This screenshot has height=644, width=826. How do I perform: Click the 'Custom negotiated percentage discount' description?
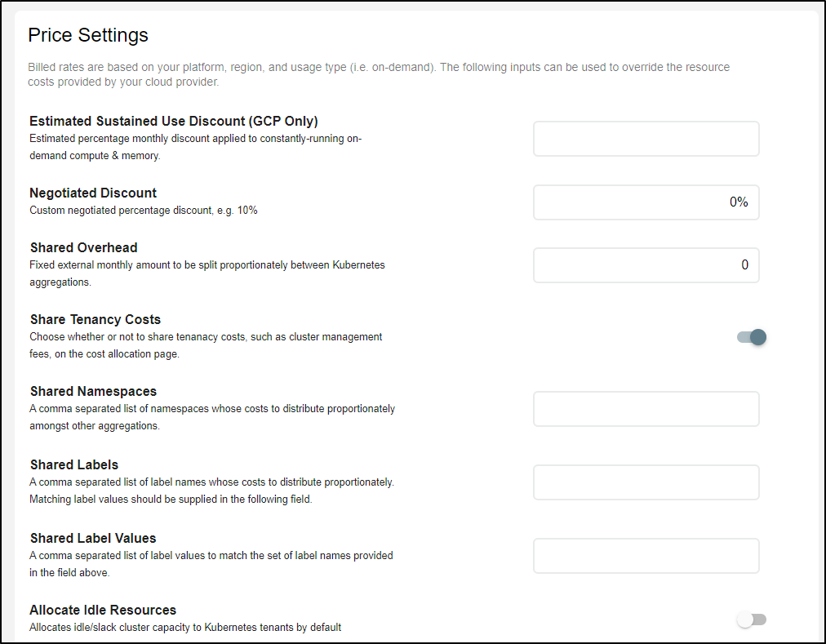(144, 211)
